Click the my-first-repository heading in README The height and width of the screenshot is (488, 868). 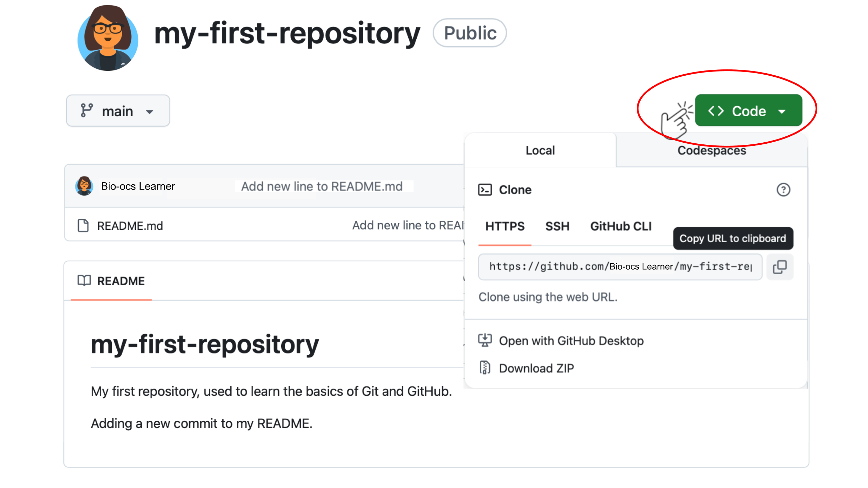pyautogui.click(x=205, y=345)
